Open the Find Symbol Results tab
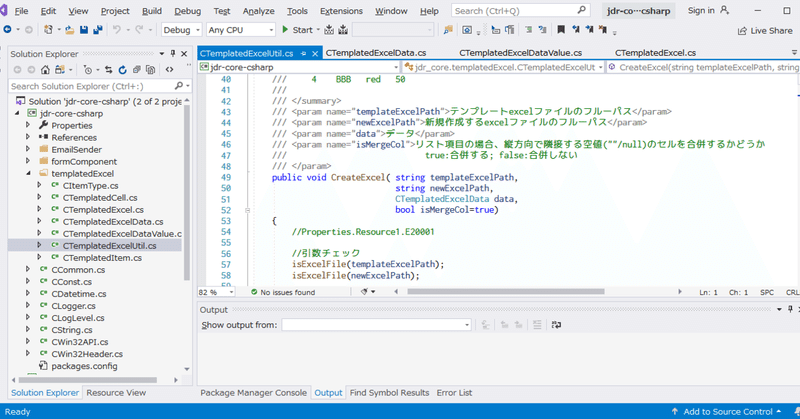 (389, 392)
